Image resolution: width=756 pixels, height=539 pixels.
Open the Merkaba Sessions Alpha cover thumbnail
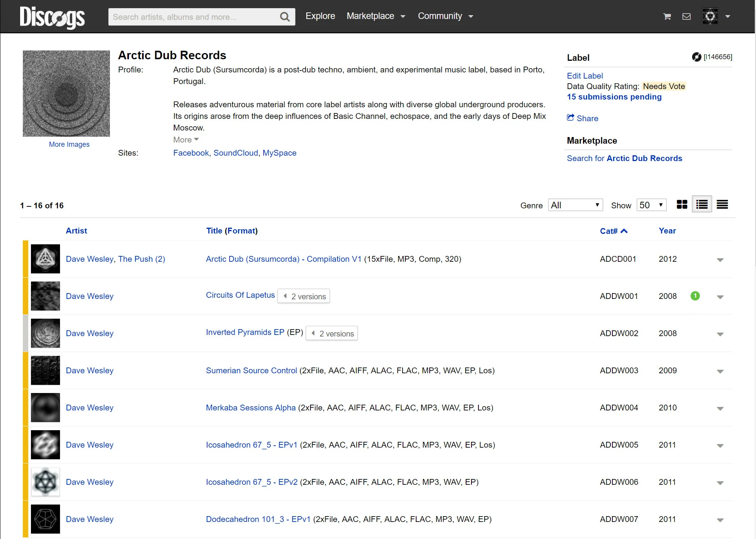click(45, 407)
